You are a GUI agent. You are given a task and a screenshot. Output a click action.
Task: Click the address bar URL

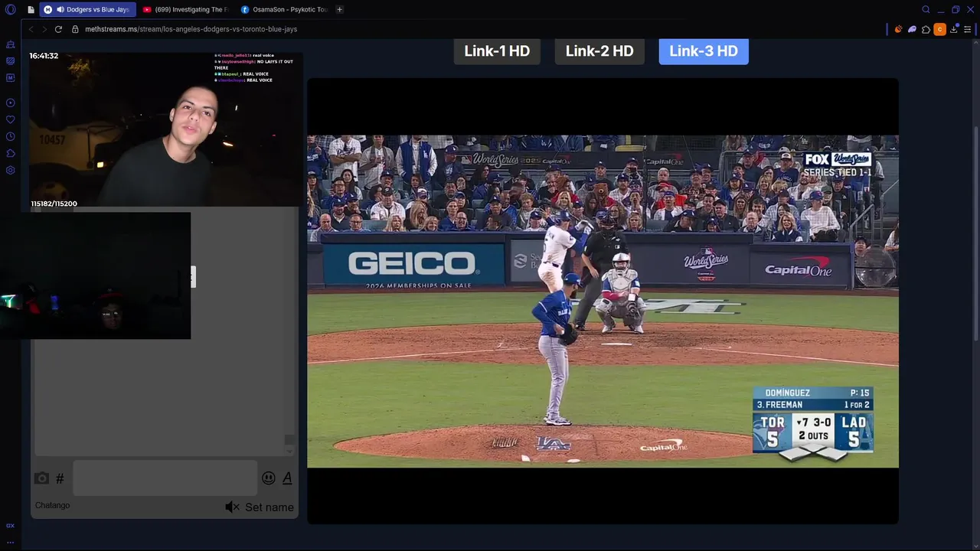191,29
